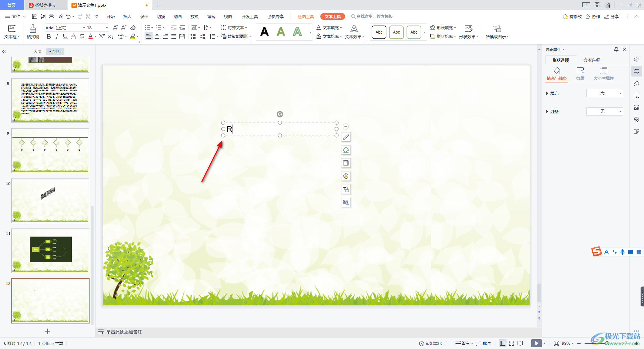This screenshot has height=349, width=644.
Task: Click the font color red A swatch
Action: [90, 37]
